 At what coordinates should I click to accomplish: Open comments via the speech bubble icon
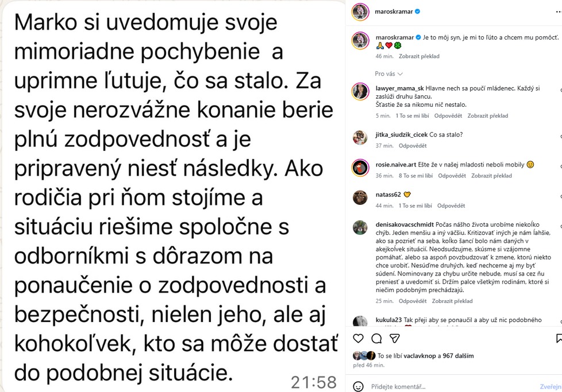pos(376,338)
